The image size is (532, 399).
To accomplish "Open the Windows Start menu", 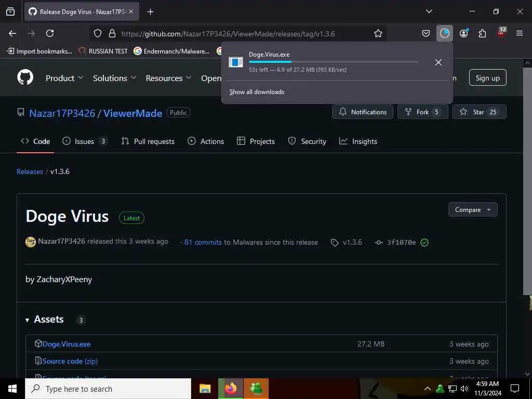I will pos(12,389).
